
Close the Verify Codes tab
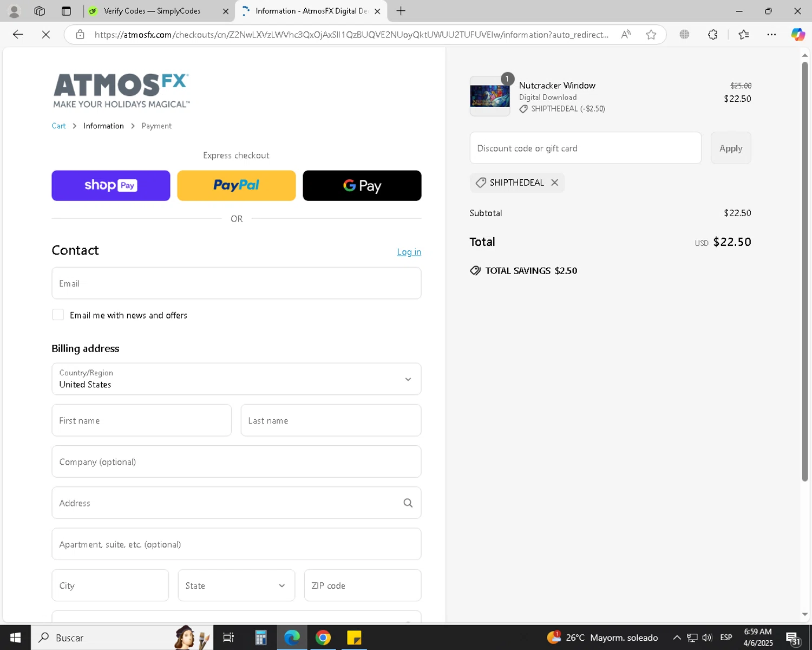(226, 11)
